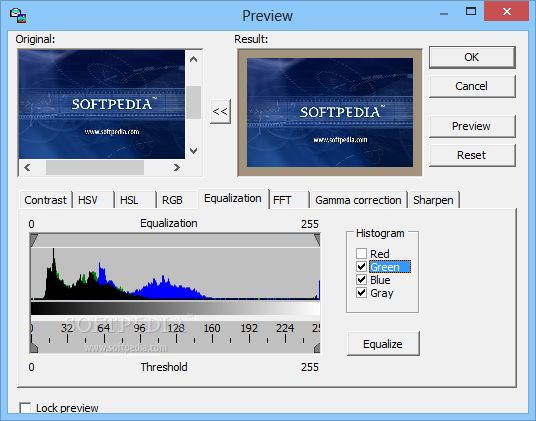Toggle the Lock preview checkbox
The width and height of the screenshot is (536, 421).
point(25,408)
